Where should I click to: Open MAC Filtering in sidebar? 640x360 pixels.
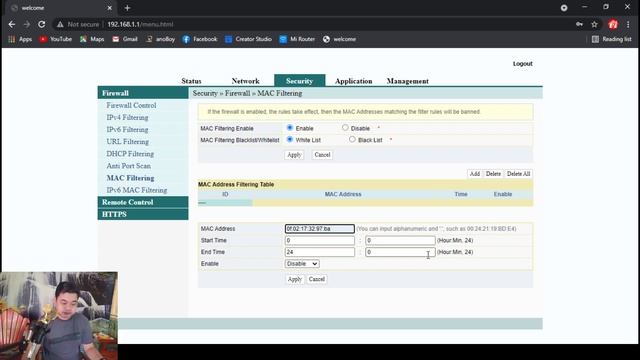coord(130,178)
